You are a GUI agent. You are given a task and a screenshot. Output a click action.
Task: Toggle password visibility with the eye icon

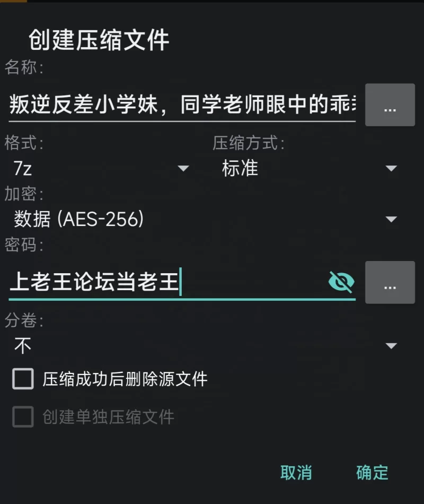tap(341, 282)
